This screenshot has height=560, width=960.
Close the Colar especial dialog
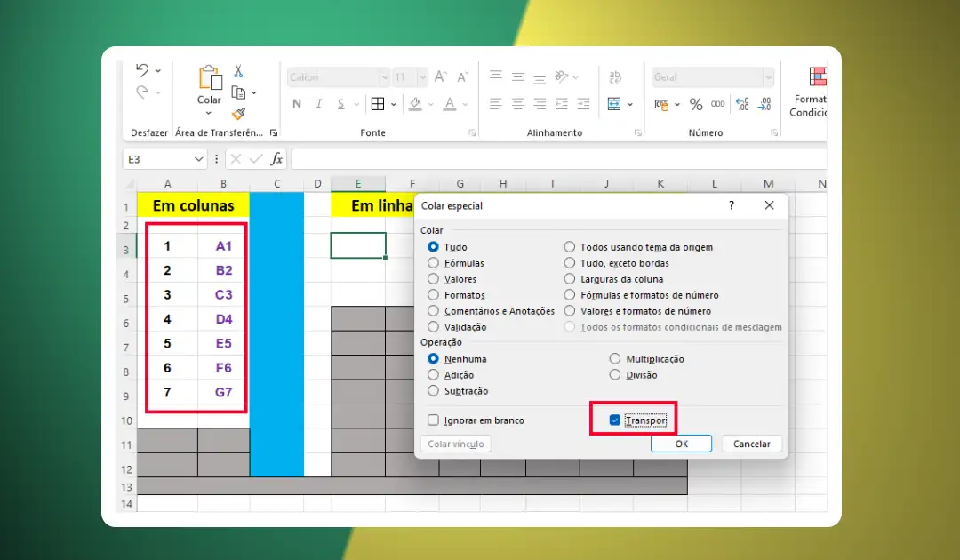(x=769, y=205)
